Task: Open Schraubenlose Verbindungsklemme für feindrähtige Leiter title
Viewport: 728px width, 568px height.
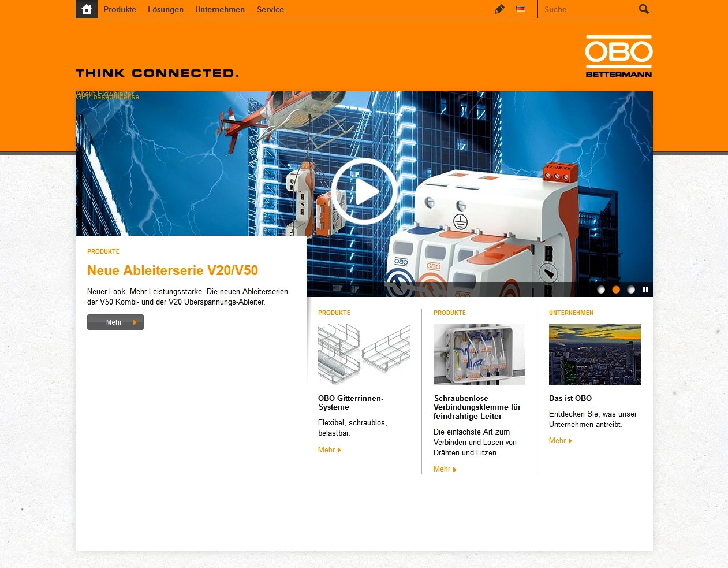Action: pyautogui.click(x=477, y=407)
